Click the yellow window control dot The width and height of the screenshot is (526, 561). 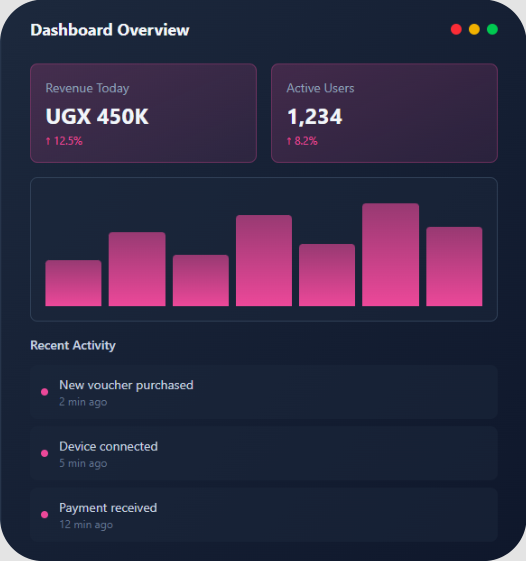coord(474,29)
